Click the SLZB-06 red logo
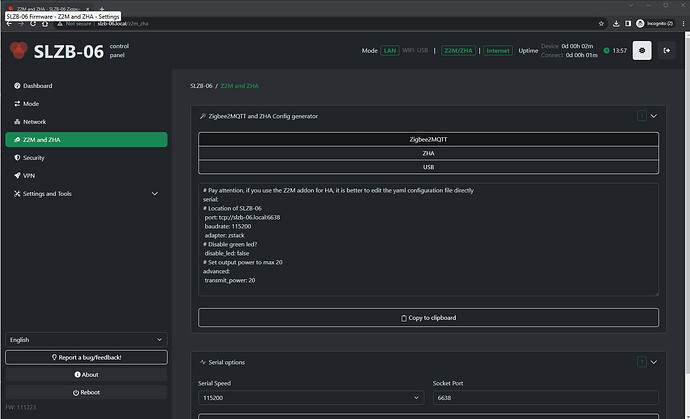Viewport: 690px width, 419px height. [18, 50]
